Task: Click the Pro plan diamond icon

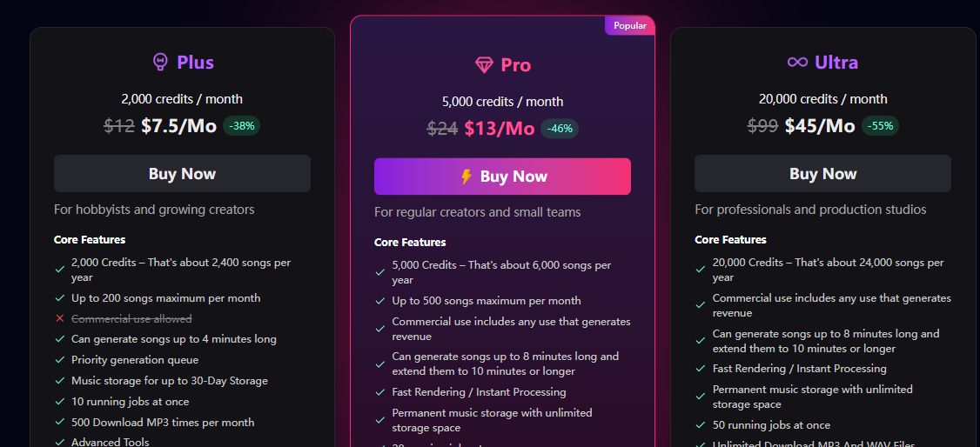Action: click(484, 65)
